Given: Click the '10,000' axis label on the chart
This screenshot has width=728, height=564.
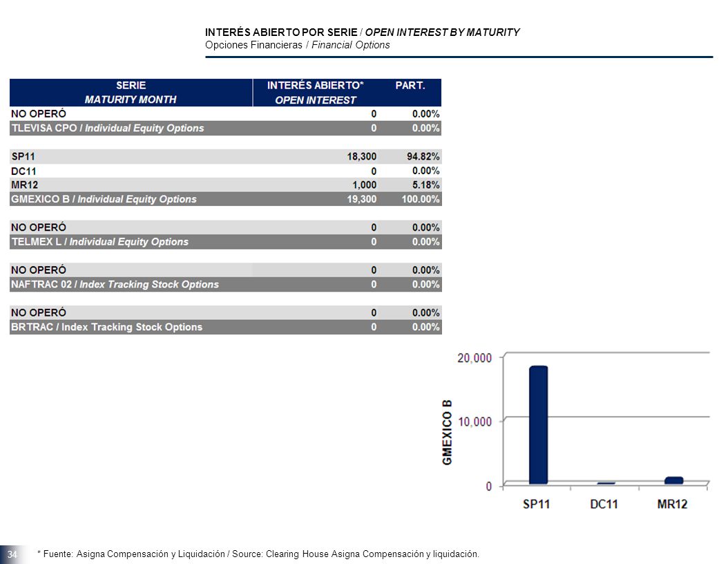Looking at the screenshot, I should coord(475,422).
